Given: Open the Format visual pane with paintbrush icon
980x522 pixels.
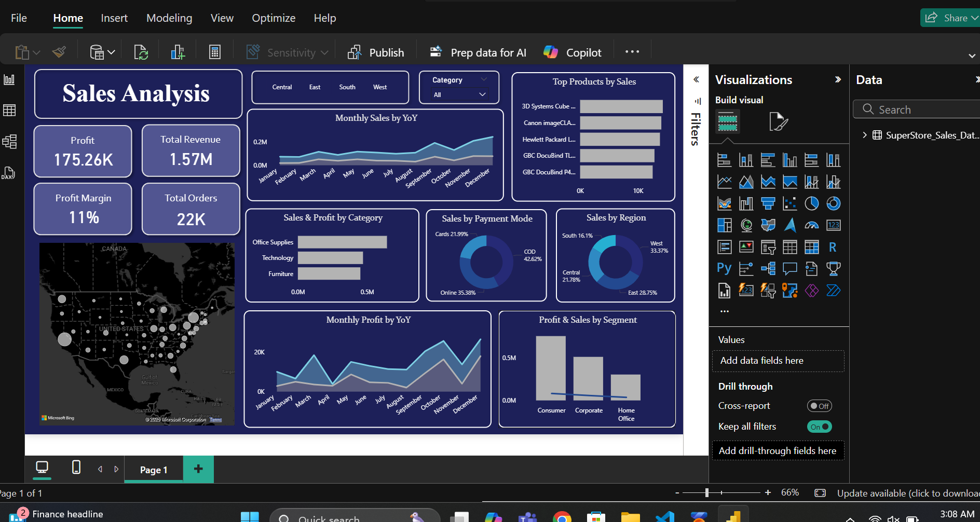Looking at the screenshot, I should coord(779,121).
